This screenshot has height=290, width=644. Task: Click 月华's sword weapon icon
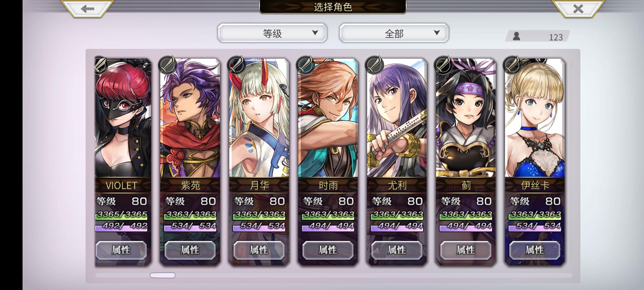click(x=236, y=65)
